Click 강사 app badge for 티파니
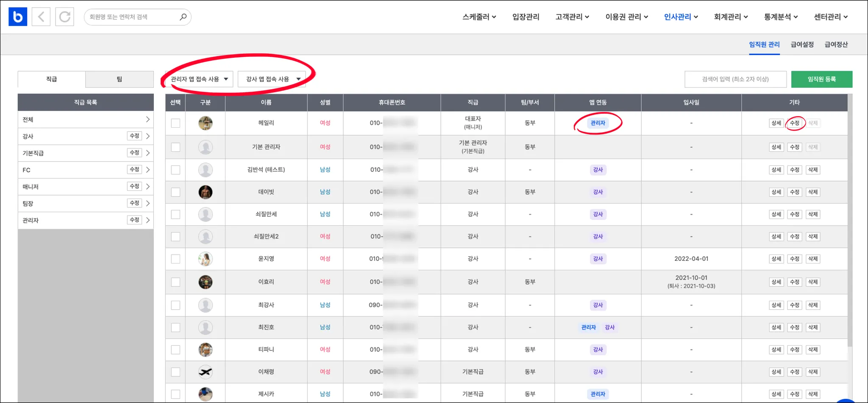The image size is (868, 403). coord(598,350)
